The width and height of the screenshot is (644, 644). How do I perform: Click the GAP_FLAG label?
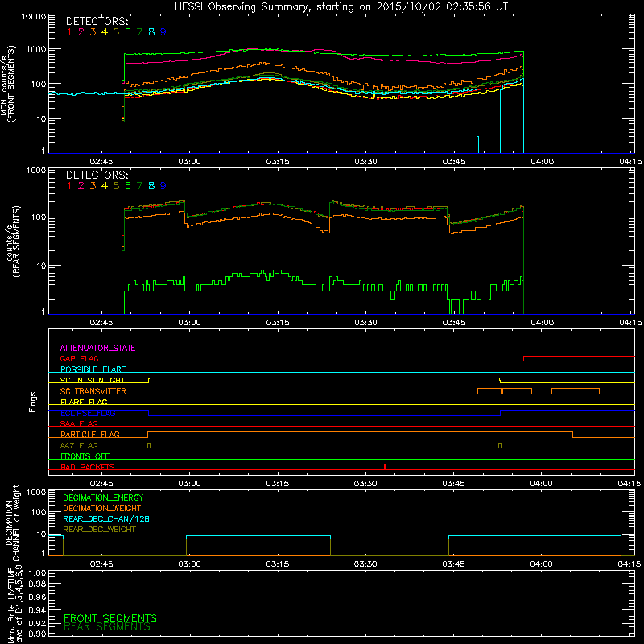point(79,359)
